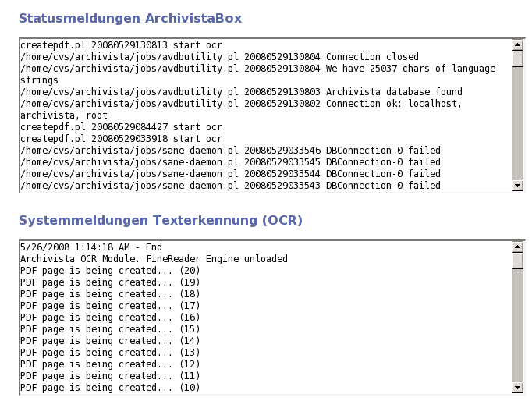Click the 'Archivista database found' log line
The image size is (532, 408).
tap(241, 92)
